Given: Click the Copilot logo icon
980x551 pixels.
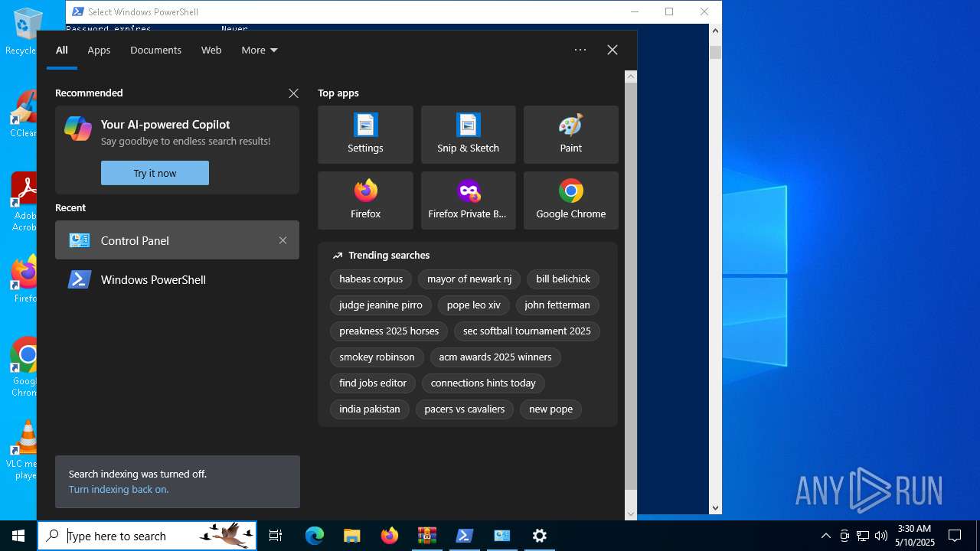Looking at the screenshot, I should (78, 129).
